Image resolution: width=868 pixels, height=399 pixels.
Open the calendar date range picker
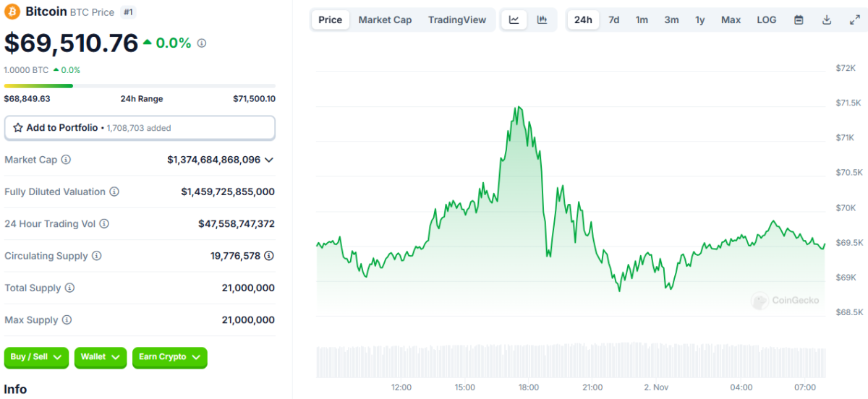[799, 20]
